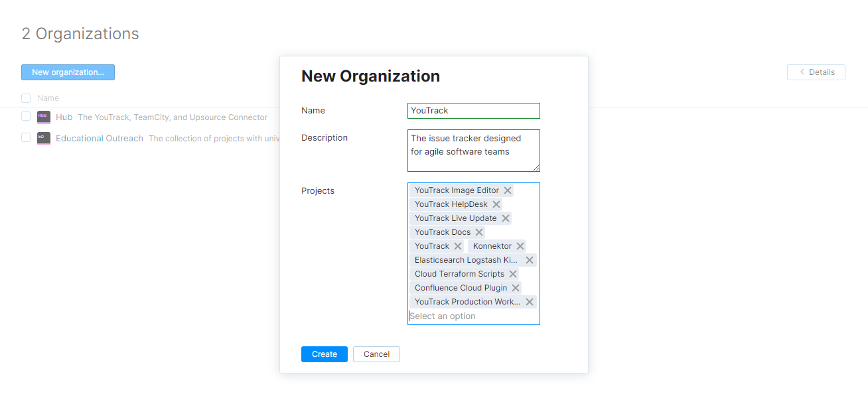The width and height of the screenshot is (868, 404).
Task: Open the New organization dialog
Action: point(68,72)
